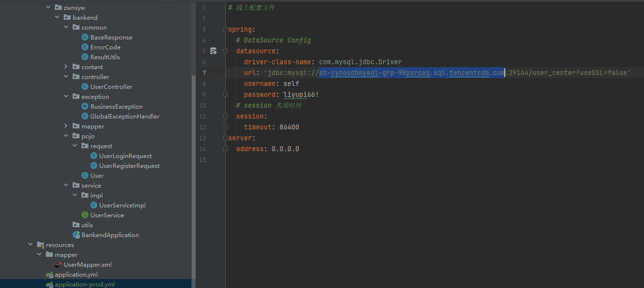The width and height of the screenshot is (644, 288).
Task: Collapse the common folder chevron
Action: (66, 27)
